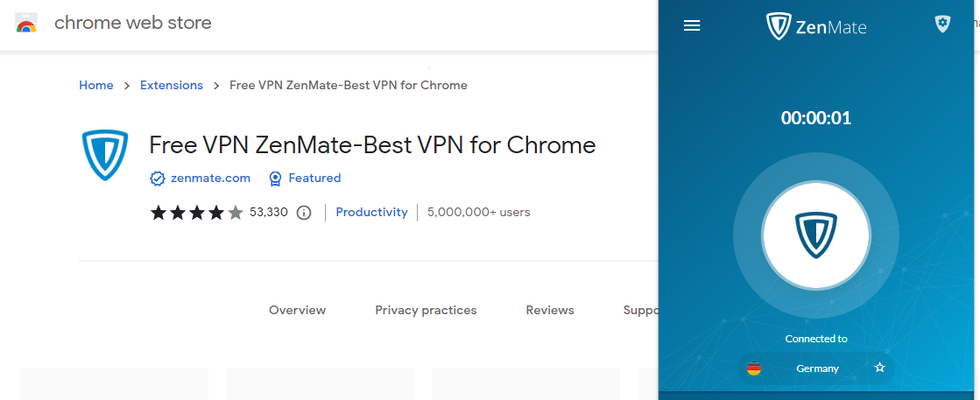This screenshot has height=400, width=980.
Task: Click the ZenMate shield settings icon
Action: [942, 25]
